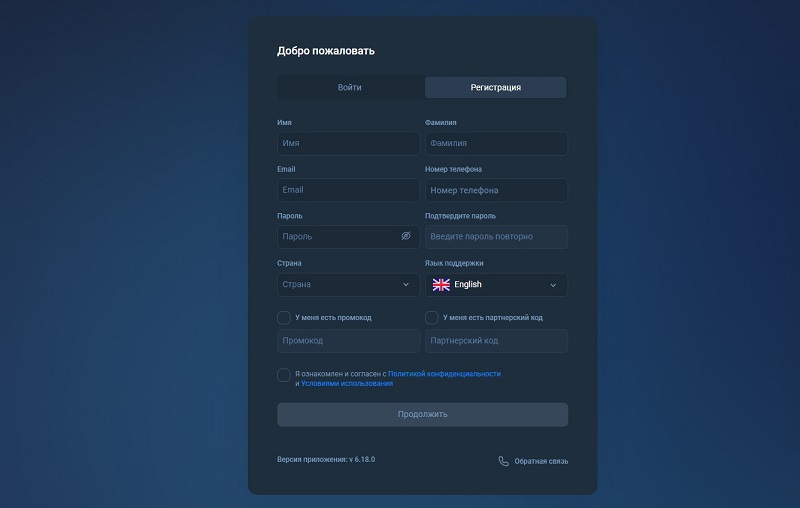This screenshot has height=508, width=800.
Task: Click the phone icon beside Обратная связь
Action: (504, 461)
